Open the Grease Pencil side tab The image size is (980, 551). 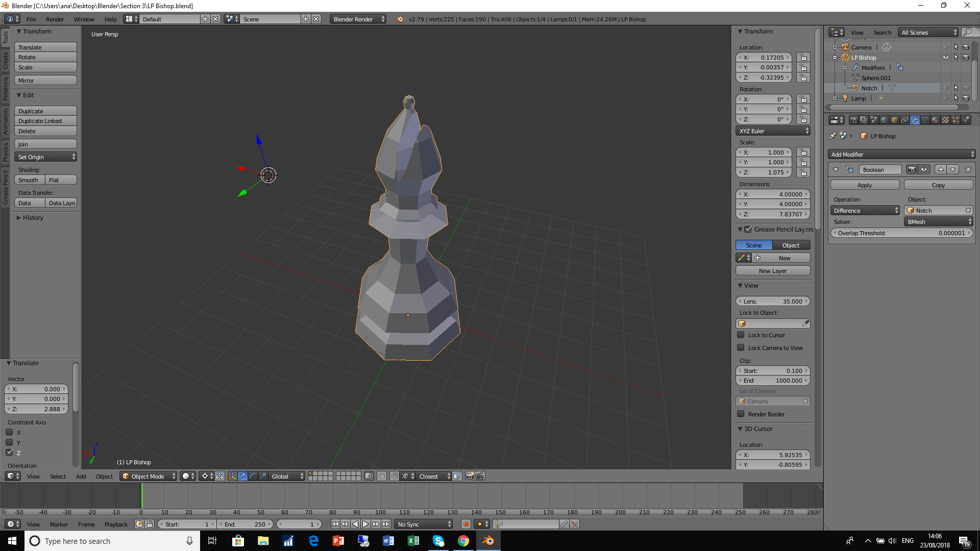point(5,188)
